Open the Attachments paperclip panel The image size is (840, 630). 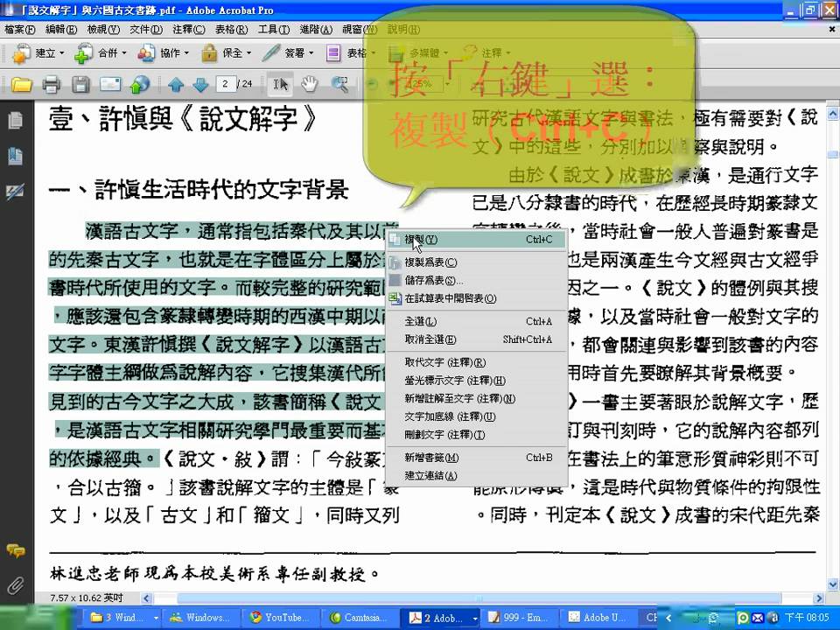pyautogui.click(x=16, y=585)
